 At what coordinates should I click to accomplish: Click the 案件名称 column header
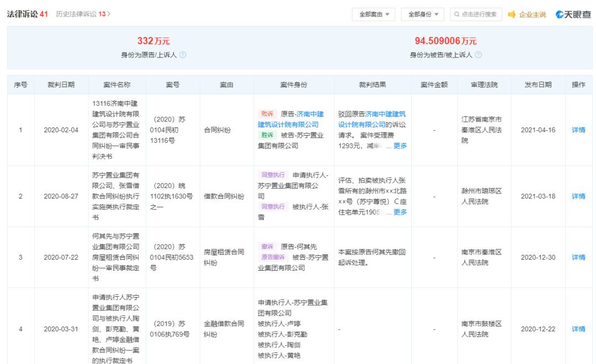click(117, 85)
